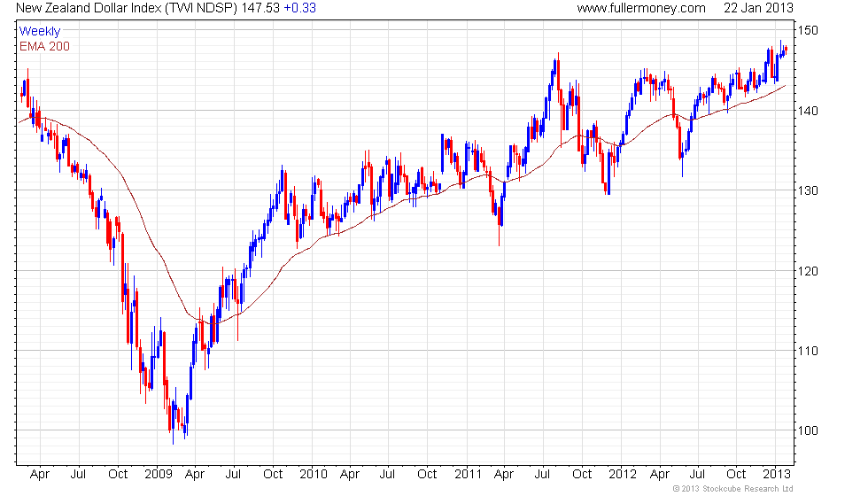868x496 pixels.
Task: Click the change value '+0.33'
Action: (299, 8)
